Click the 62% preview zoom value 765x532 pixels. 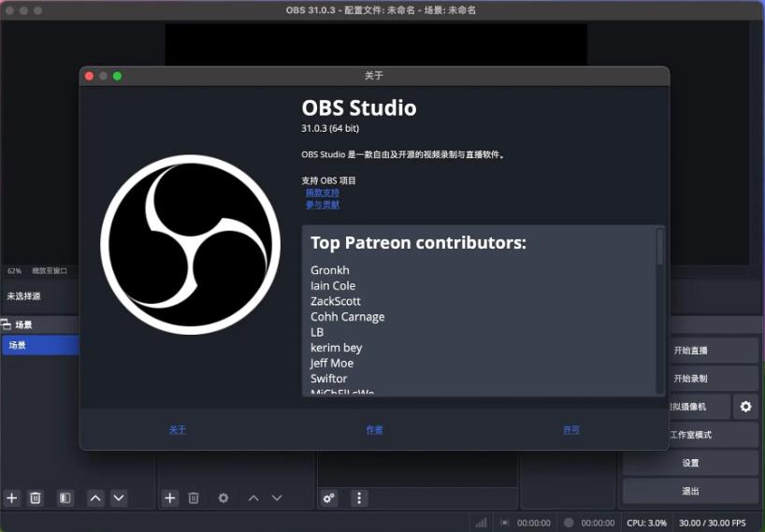14,270
